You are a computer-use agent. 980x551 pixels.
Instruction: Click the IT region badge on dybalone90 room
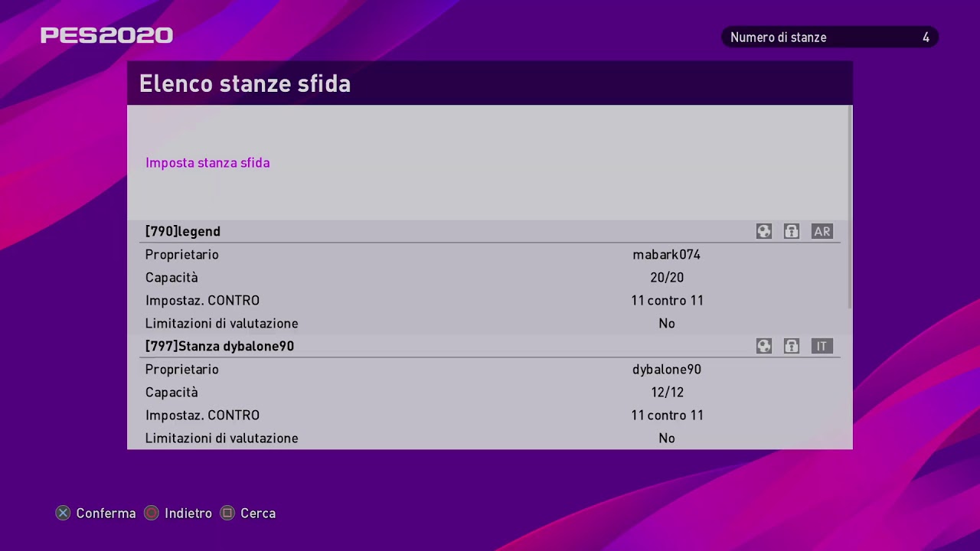(x=822, y=346)
